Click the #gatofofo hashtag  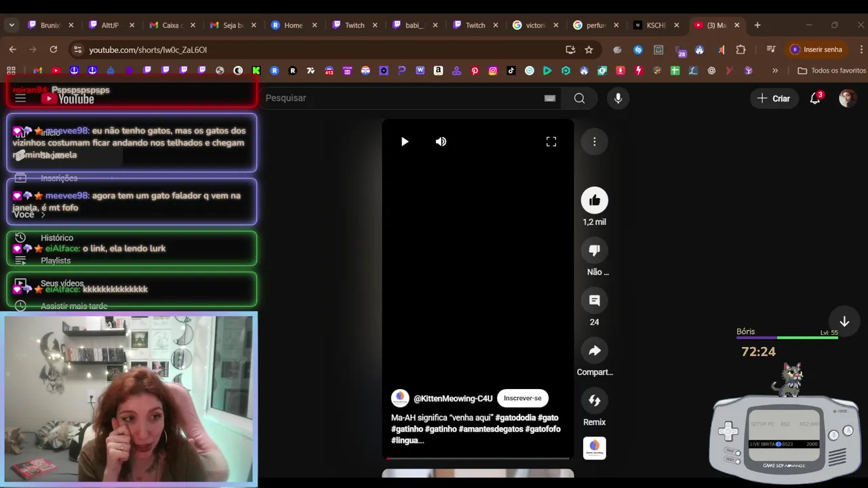pos(543,429)
